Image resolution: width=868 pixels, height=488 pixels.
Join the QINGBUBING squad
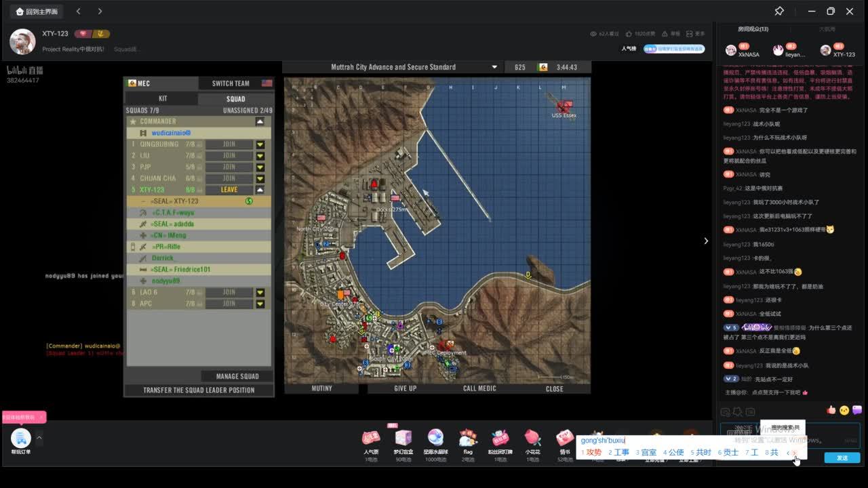point(229,144)
